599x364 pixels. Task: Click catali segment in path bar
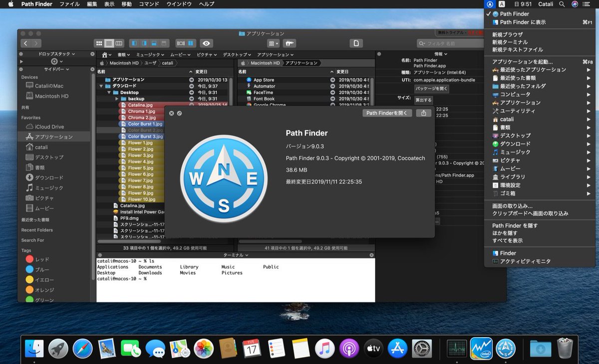click(x=168, y=63)
